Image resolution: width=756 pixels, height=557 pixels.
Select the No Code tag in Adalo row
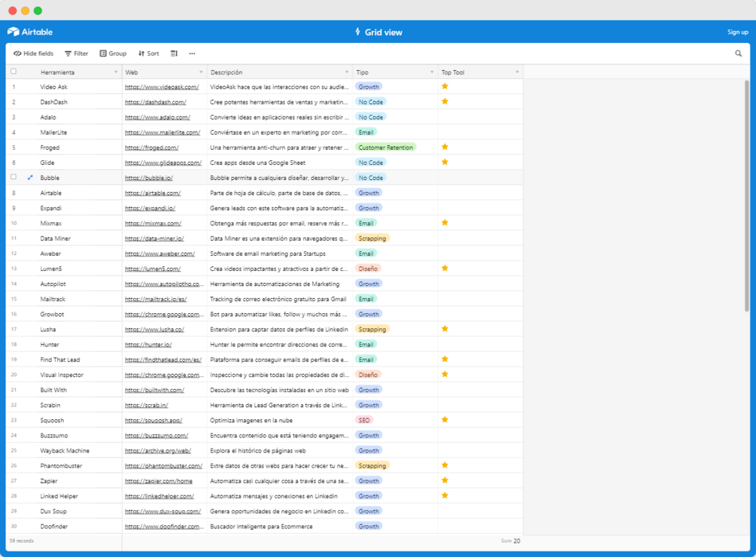coord(371,117)
